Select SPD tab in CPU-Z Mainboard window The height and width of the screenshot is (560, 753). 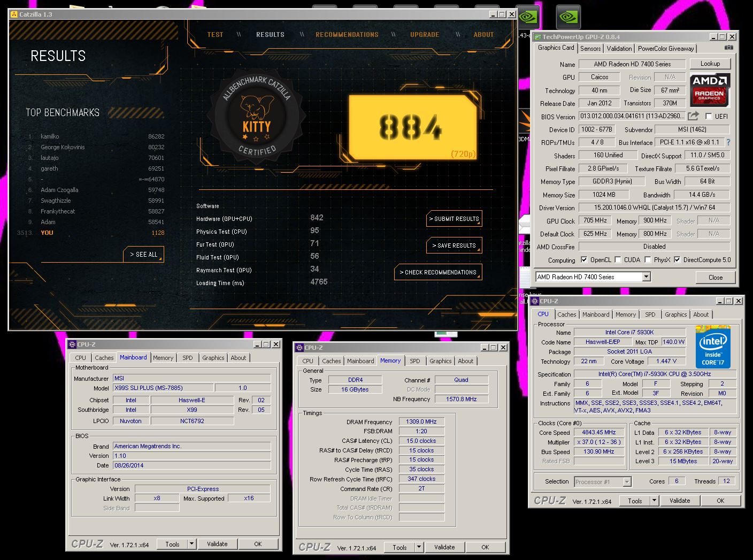coord(188,358)
